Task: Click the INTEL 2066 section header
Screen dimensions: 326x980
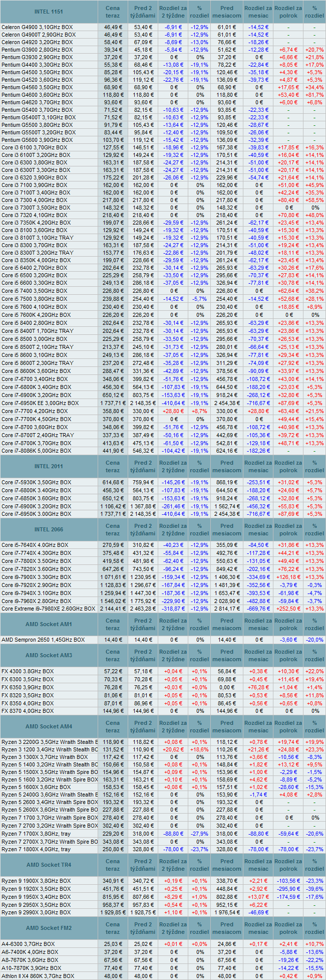Action: [x=49, y=529]
